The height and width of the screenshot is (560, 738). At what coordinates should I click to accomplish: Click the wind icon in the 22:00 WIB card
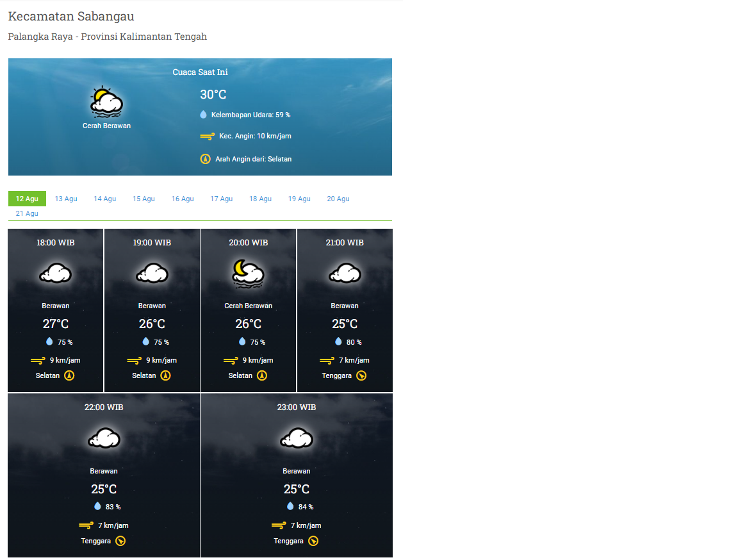(86, 525)
